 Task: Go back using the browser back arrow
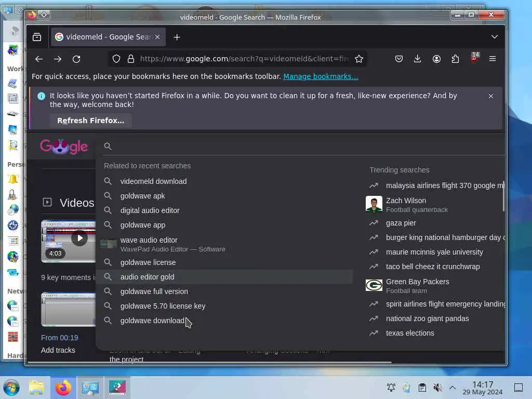[39, 59]
